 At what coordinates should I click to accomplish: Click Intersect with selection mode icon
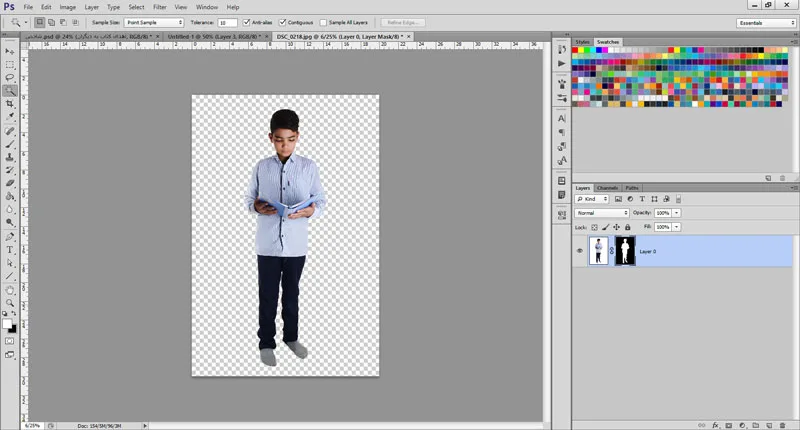point(76,22)
